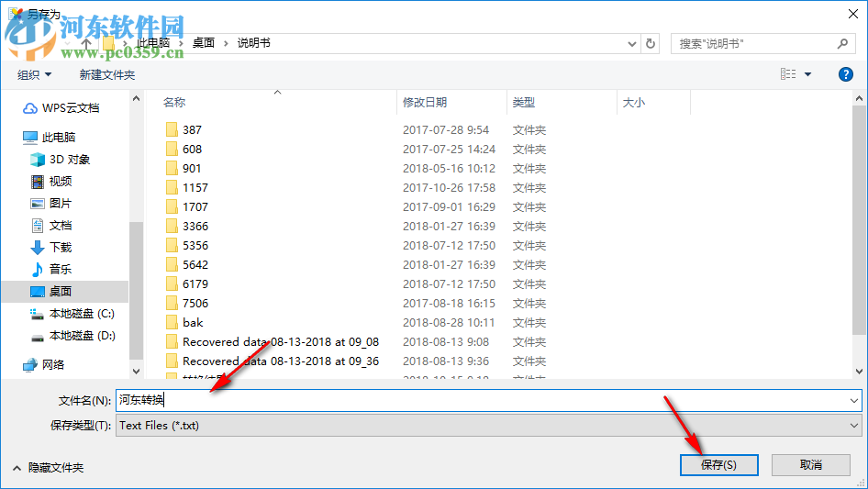Click the folder icon of 5356
This screenshot has height=489, width=868.
(x=172, y=245)
